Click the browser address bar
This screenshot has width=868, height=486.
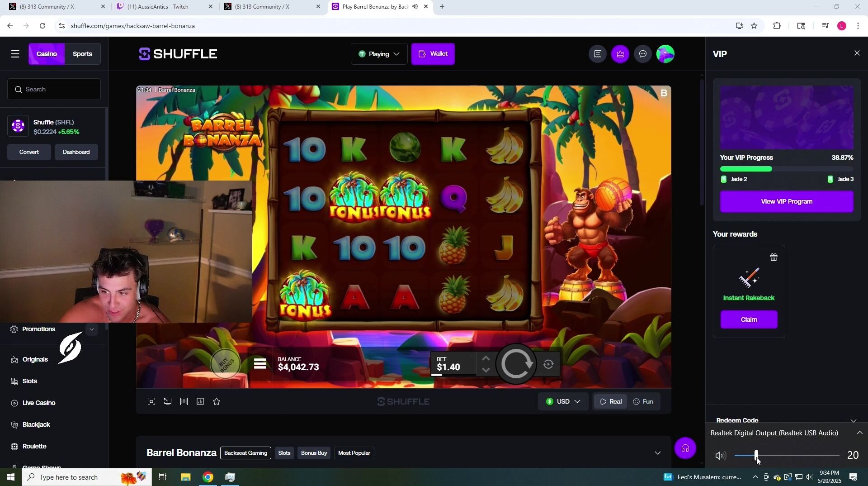393,26
